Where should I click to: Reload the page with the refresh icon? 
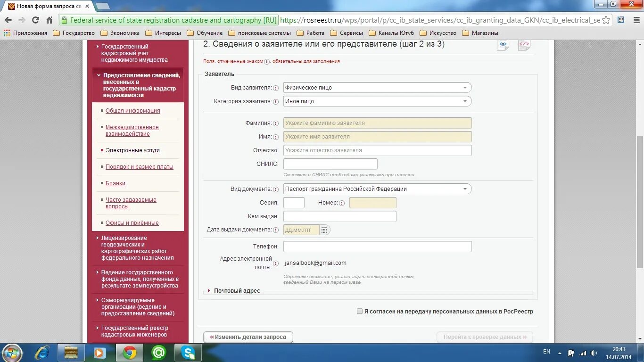click(35, 20)
